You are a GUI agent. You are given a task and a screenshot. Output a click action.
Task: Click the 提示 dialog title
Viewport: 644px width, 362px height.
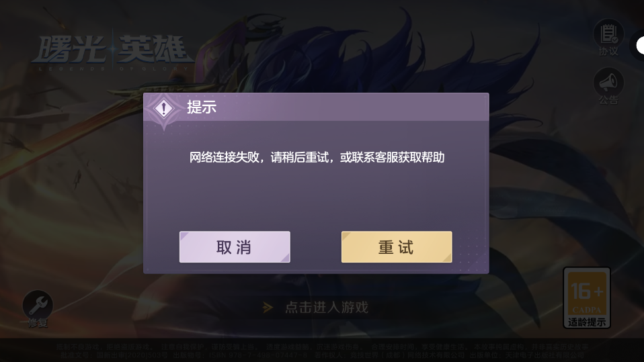[x=202, y=107]
